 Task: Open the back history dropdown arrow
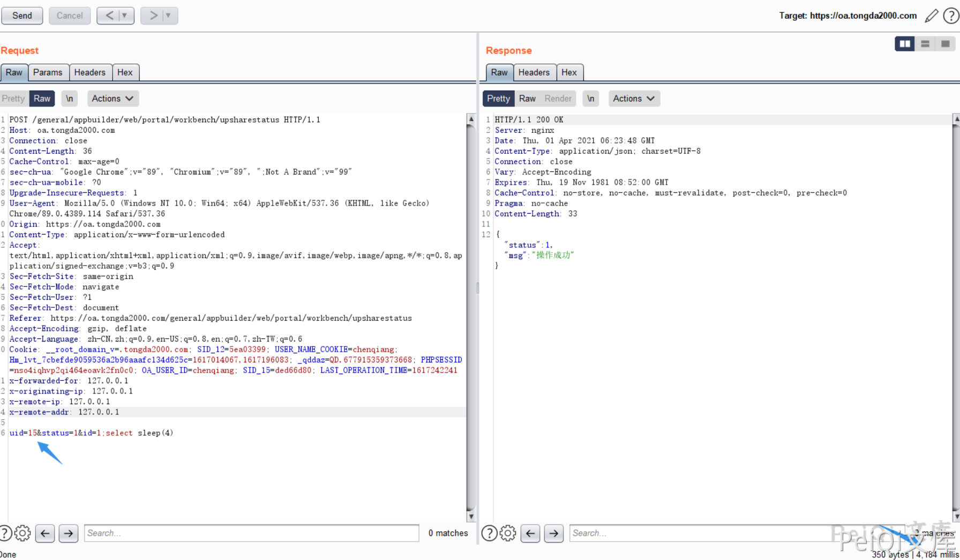[x=125, y=16]
